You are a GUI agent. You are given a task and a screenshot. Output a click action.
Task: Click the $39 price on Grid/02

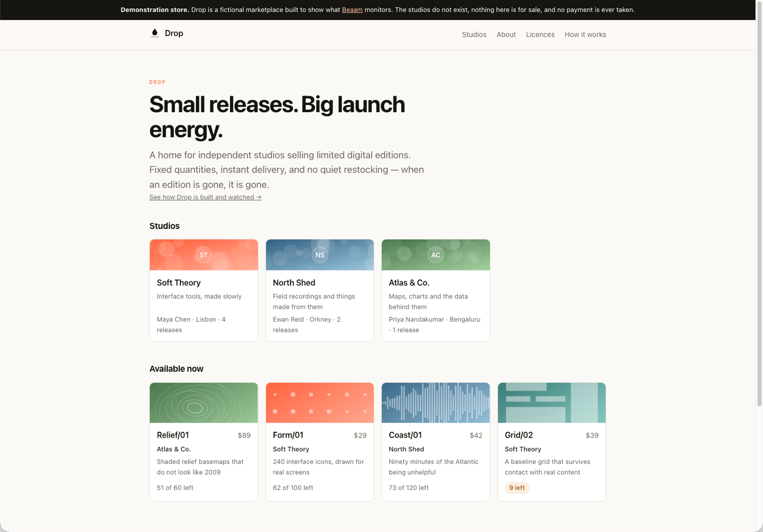(592, 436)
